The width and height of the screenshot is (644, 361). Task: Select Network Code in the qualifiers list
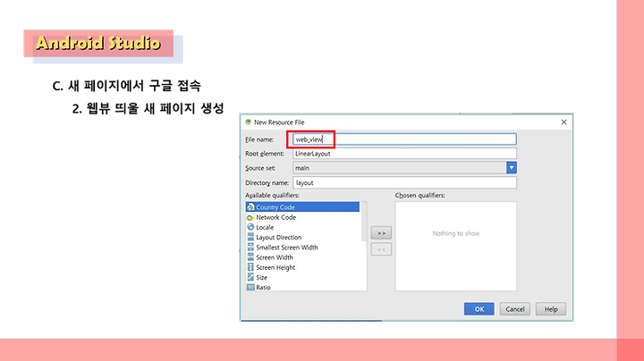point(302,217)
